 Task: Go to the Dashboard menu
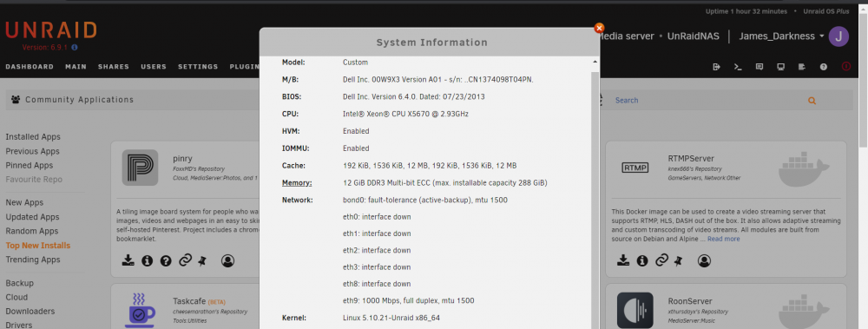coord(30,67)
